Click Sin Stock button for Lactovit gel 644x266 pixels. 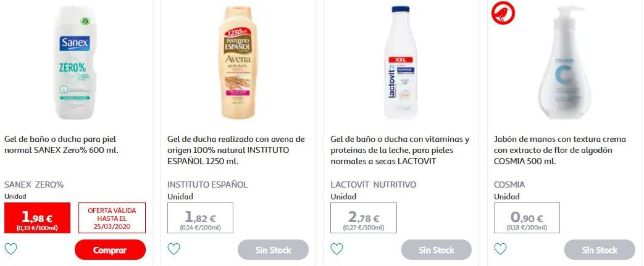point(436,250)
